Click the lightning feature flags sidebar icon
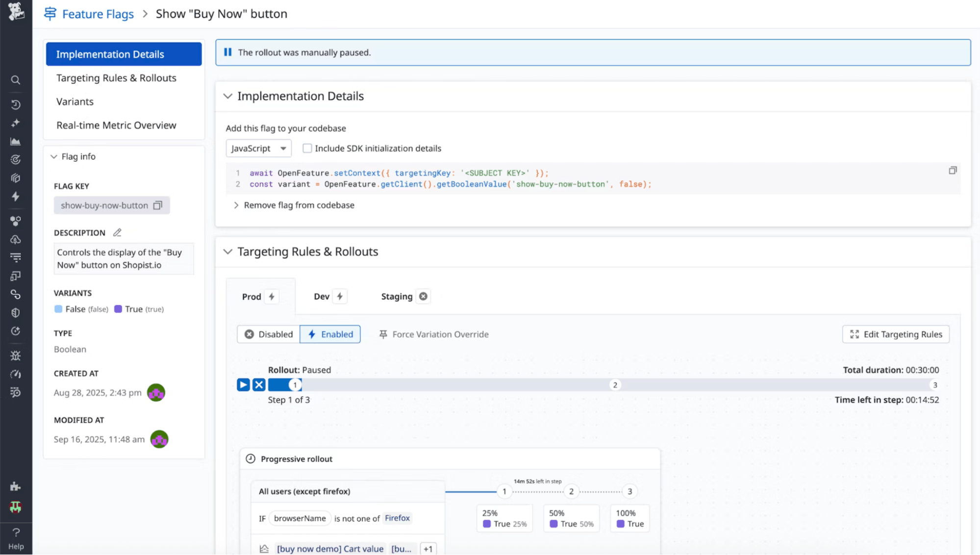Viewport: 980px width, 555px height. click(16, 197)
